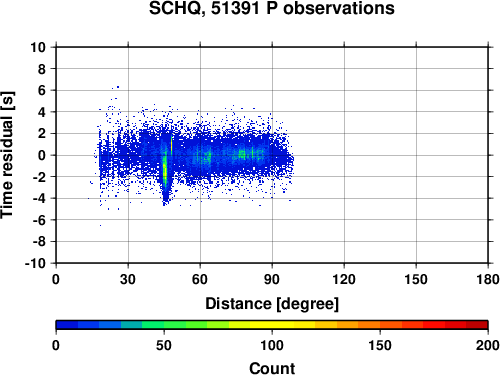The width and height of the screenshot is (500, 375).
Task: Click the x-axis tick label 120
Action: pos(344,279)
